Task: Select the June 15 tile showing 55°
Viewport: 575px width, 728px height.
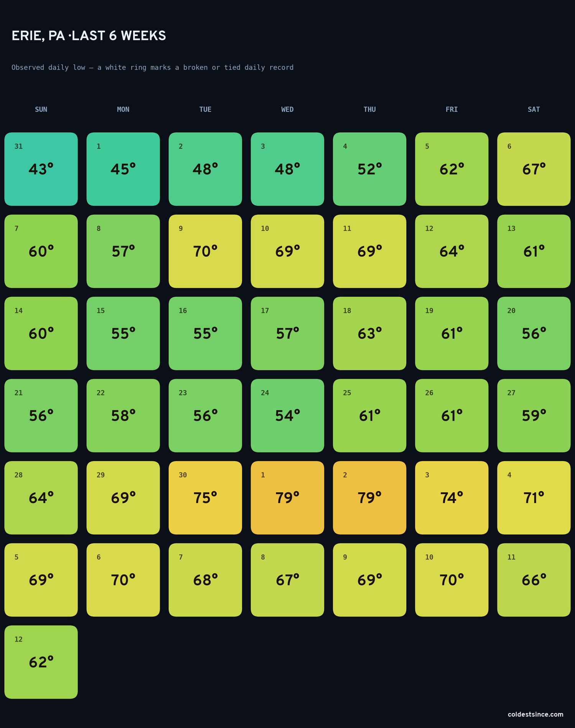Action: coord(123,334)
